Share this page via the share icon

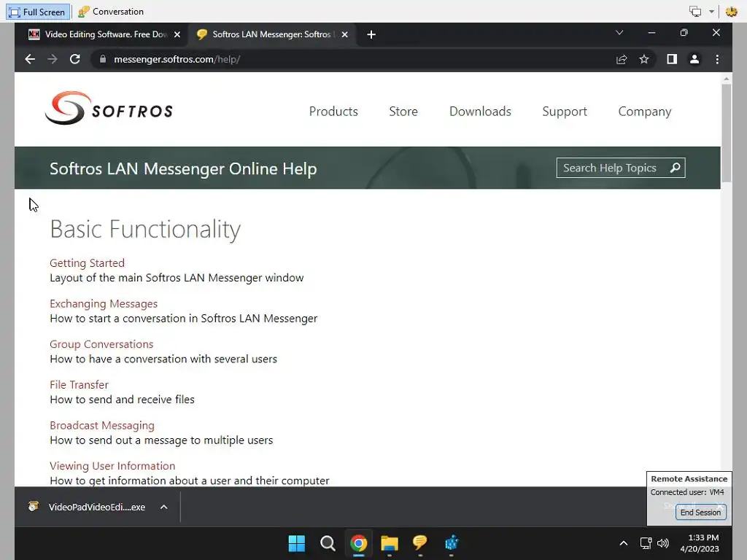[x=622, y=59]
